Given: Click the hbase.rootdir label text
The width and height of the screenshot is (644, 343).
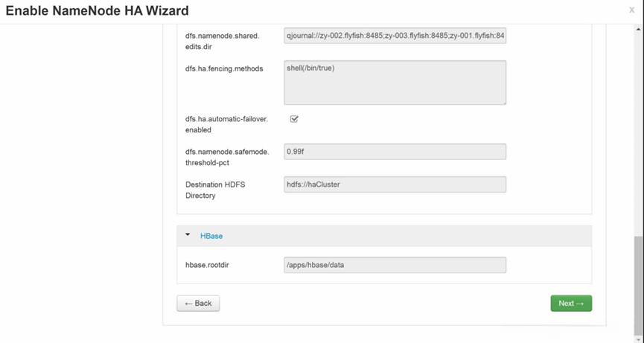Looking at the screenshot, I should click(207, 265).
